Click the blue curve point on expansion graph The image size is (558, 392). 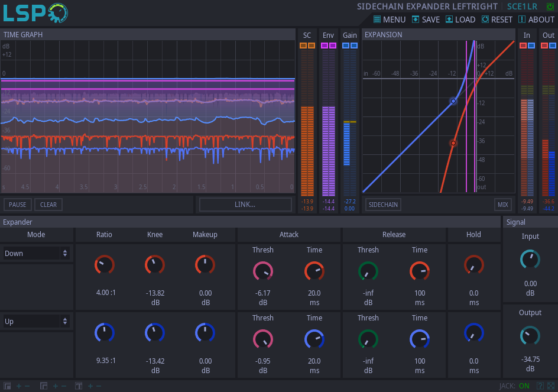[453, 101]
